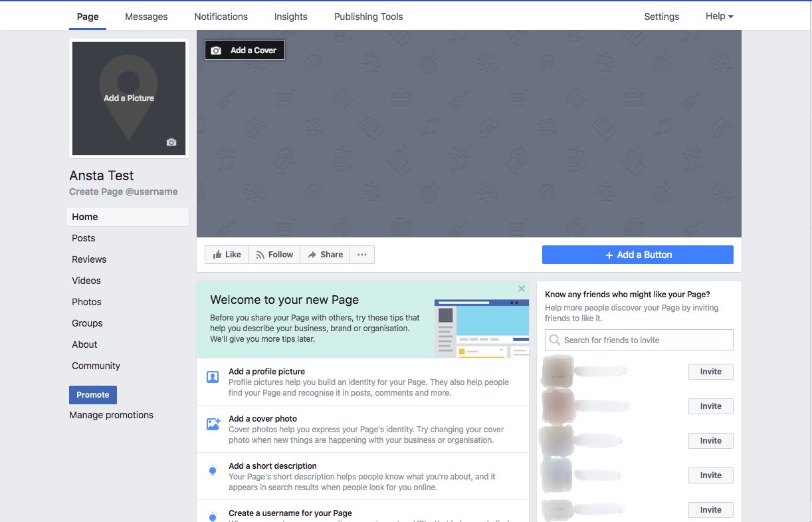
Task: Click "Know any friends who might like your Page?" heading
Action: [x=627, y=294]
